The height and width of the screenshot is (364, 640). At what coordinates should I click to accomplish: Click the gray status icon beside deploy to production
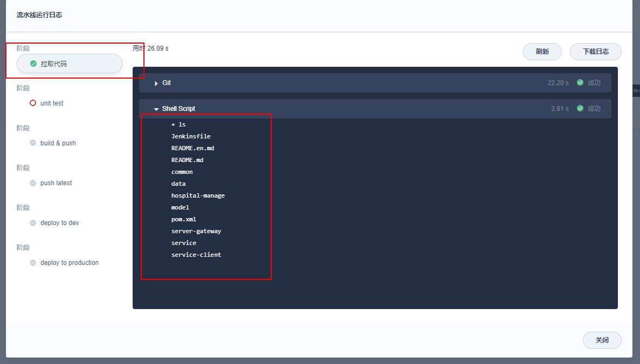pyautogui.click(x=33, y=263)
